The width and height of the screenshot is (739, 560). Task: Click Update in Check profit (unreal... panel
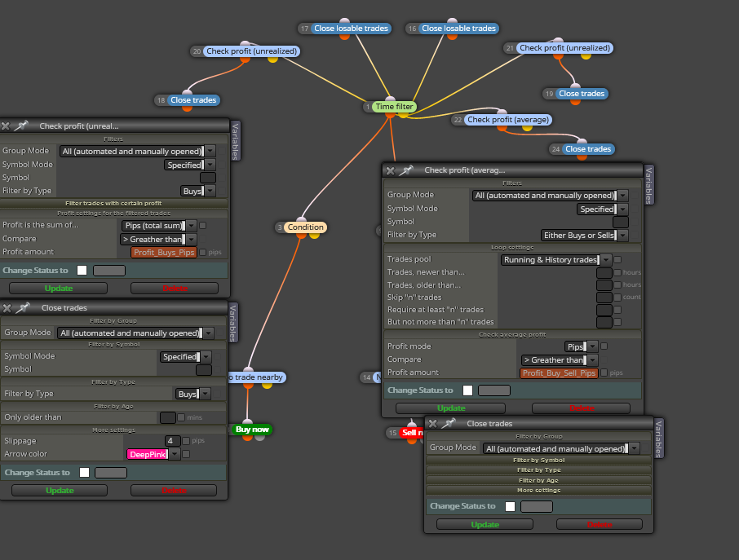click(x=59, y=289)
